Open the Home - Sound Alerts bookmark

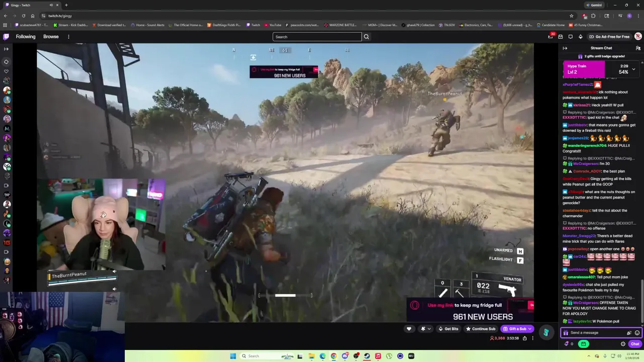(148, 25)
